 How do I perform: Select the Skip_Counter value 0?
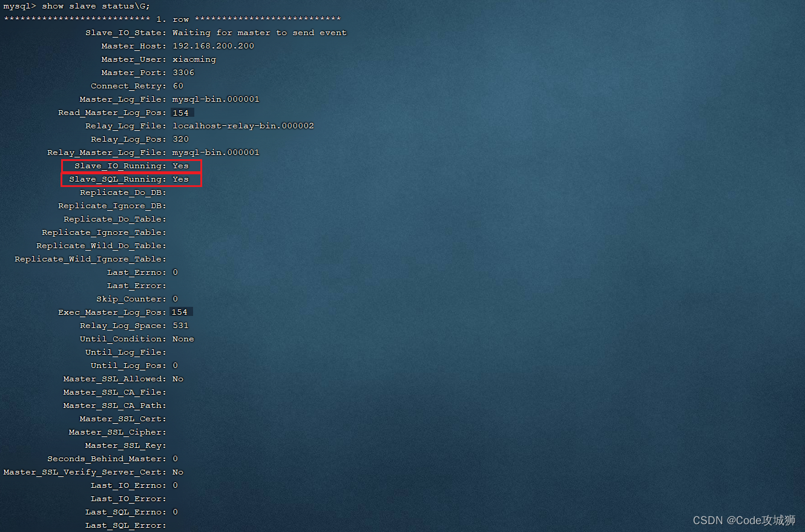coord(175,299)
